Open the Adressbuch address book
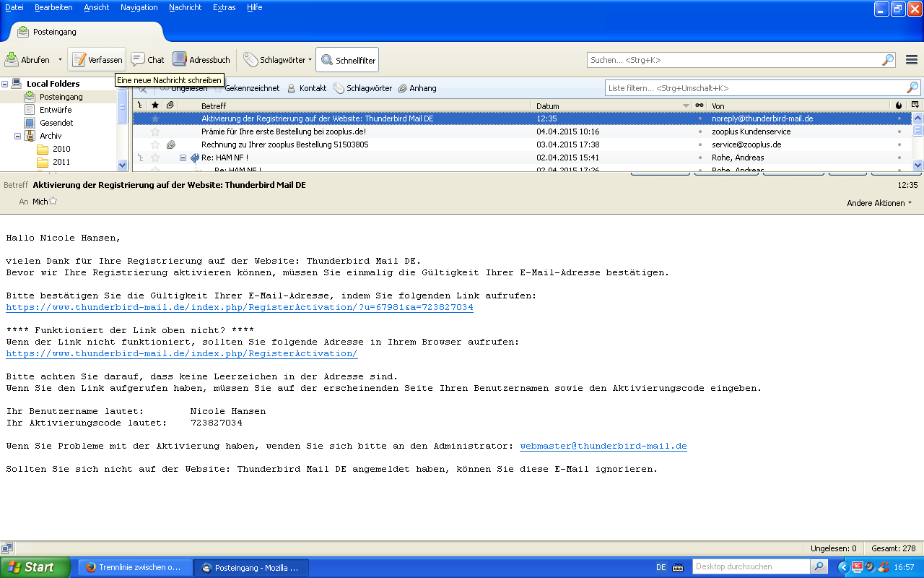The image size is (924, 578). point(201,60)
